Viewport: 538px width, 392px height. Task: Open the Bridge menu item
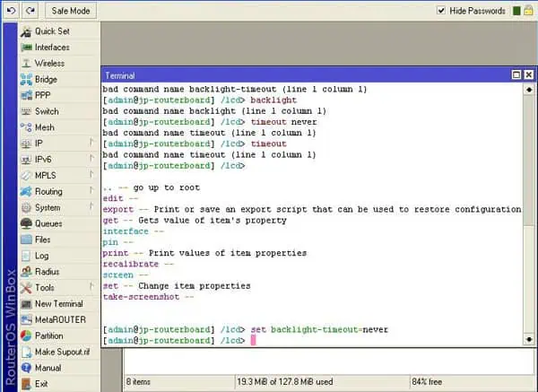46,79
